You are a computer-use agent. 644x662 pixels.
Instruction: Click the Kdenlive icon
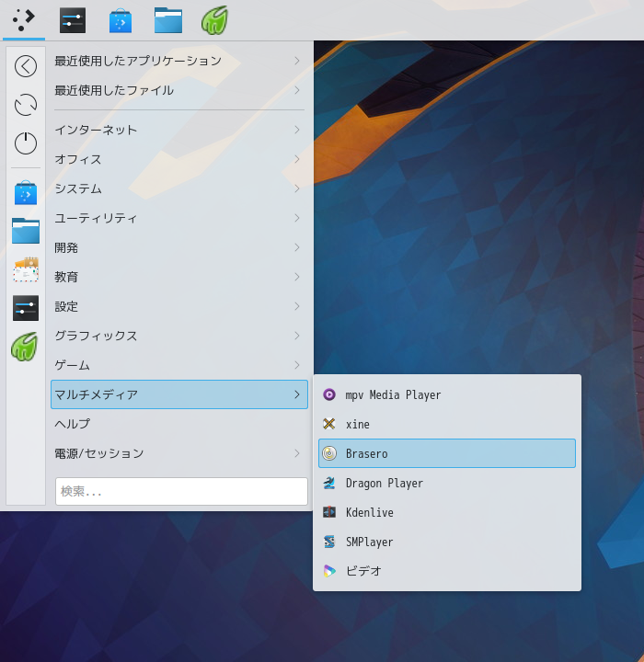[329, 512]
